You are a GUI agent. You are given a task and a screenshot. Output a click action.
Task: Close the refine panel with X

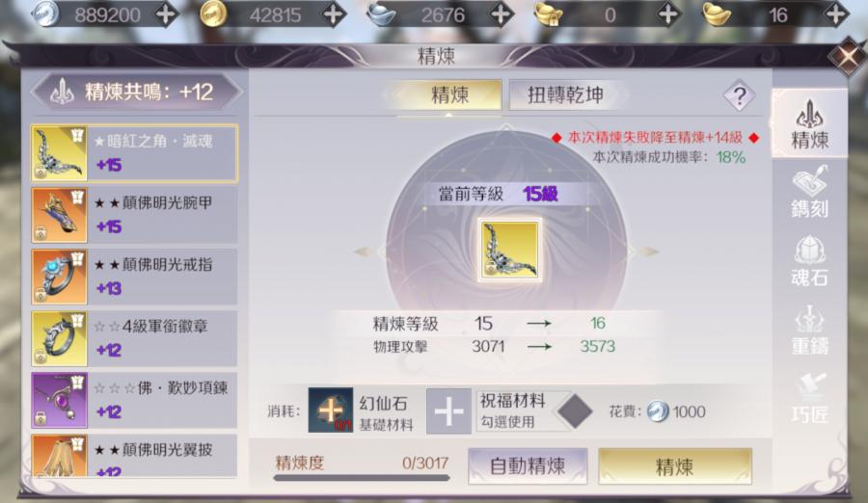pos(847,56)
